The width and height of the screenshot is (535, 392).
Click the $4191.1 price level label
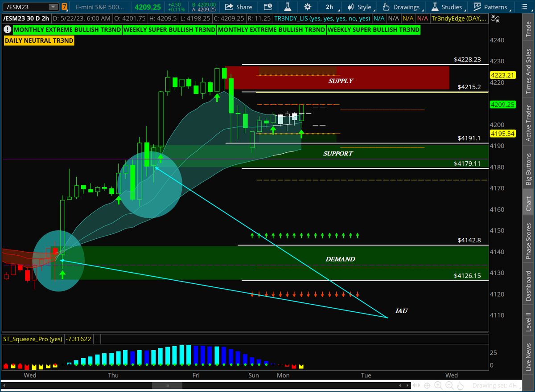pos(469,139)
